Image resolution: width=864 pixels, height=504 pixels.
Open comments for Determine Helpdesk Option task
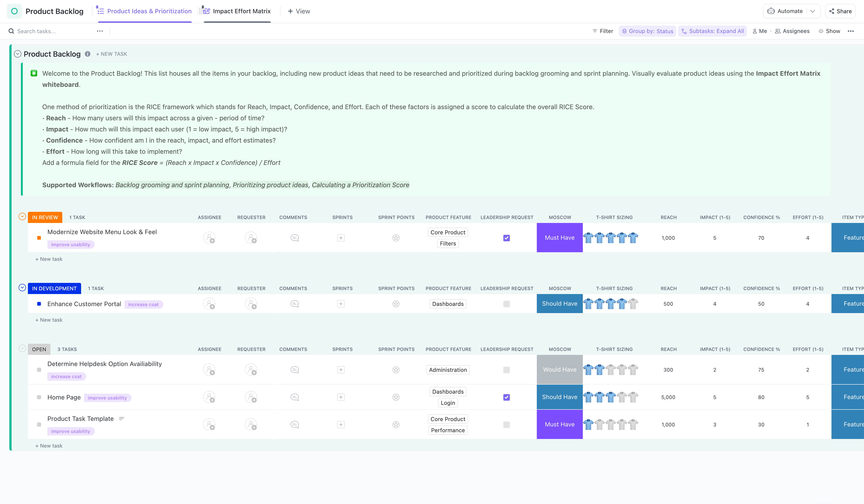click(294, 370)
